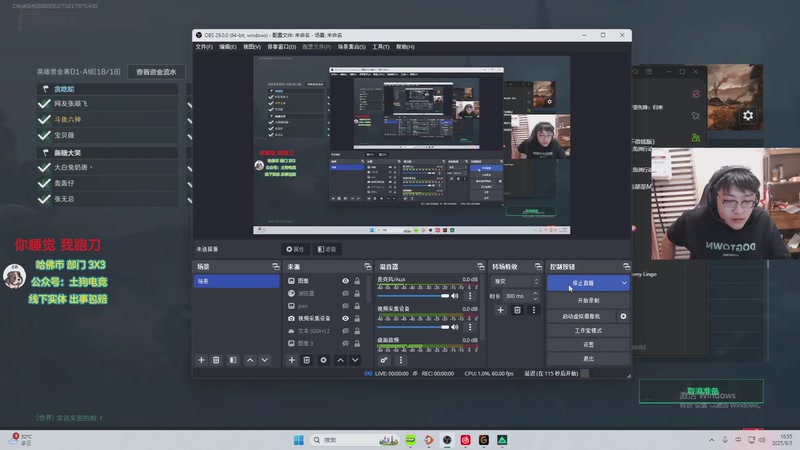Mute the 视频采集设备 mixer channel speaker icon
The width and height of the screenshot is (800, 450).
(455, 327)
